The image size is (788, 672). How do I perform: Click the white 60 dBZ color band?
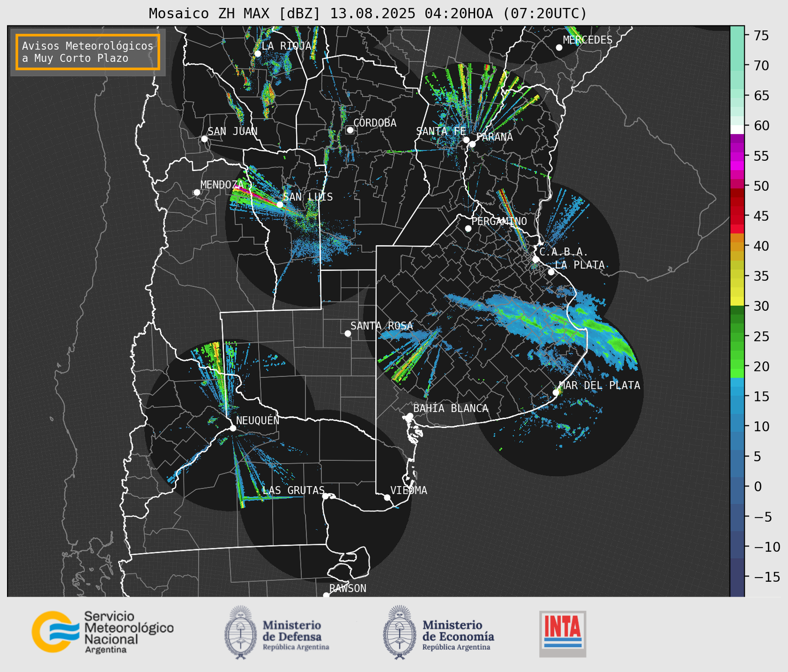pos(737,129)
